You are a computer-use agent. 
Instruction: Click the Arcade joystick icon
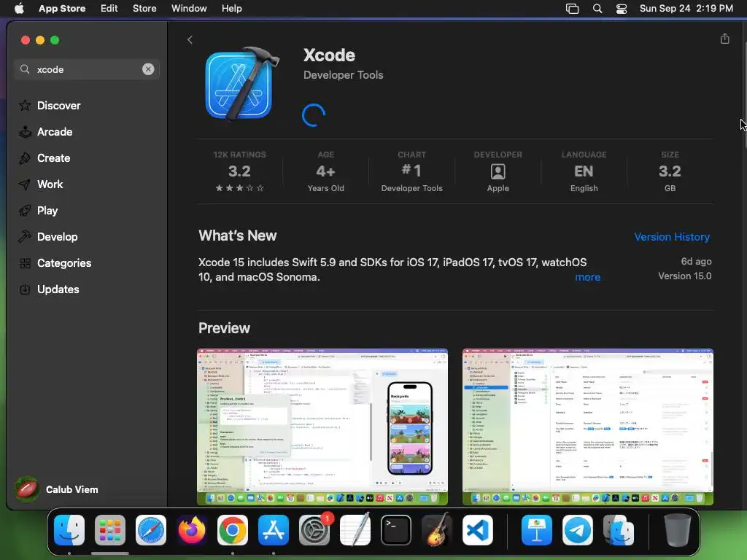pyautogui.click(x=25, y=131)
